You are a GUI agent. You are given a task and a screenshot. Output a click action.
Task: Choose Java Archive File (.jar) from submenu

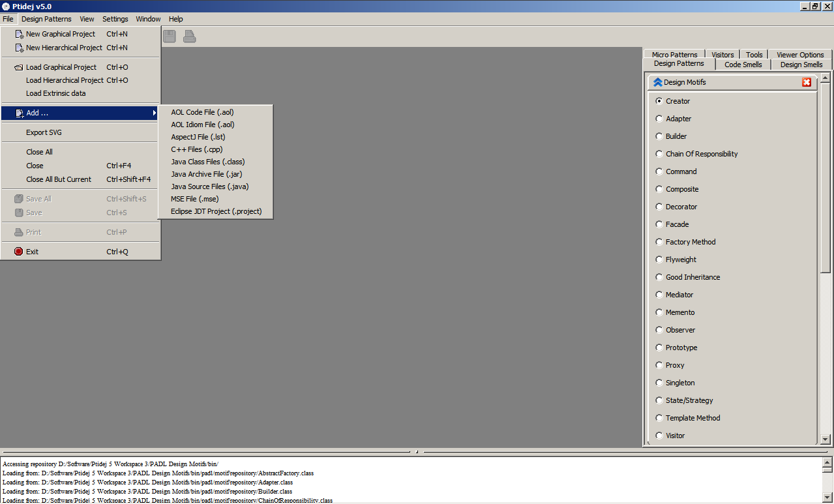point(206,173)
